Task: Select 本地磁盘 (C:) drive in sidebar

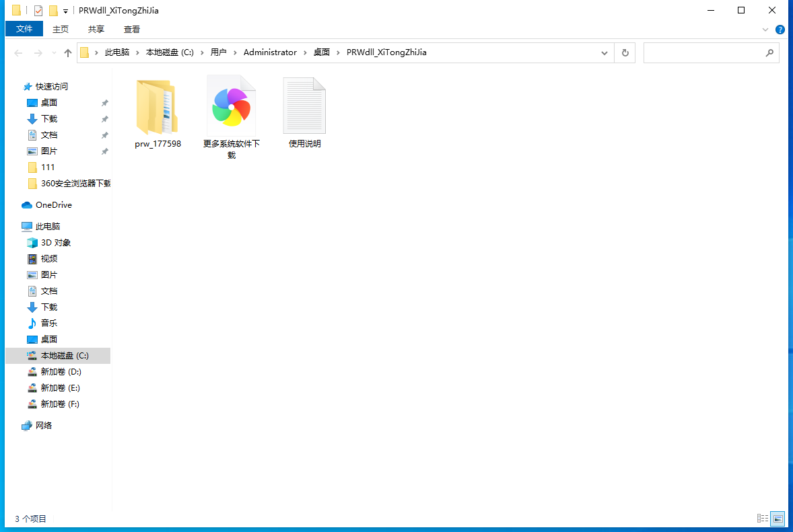Action: (x=65, y=356)
